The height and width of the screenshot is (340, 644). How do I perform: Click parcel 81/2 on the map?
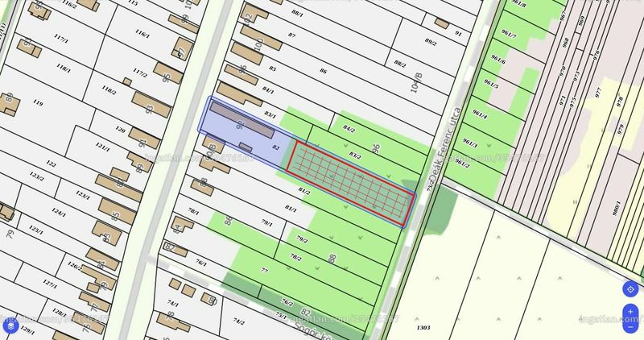click(x=304, y=191)
